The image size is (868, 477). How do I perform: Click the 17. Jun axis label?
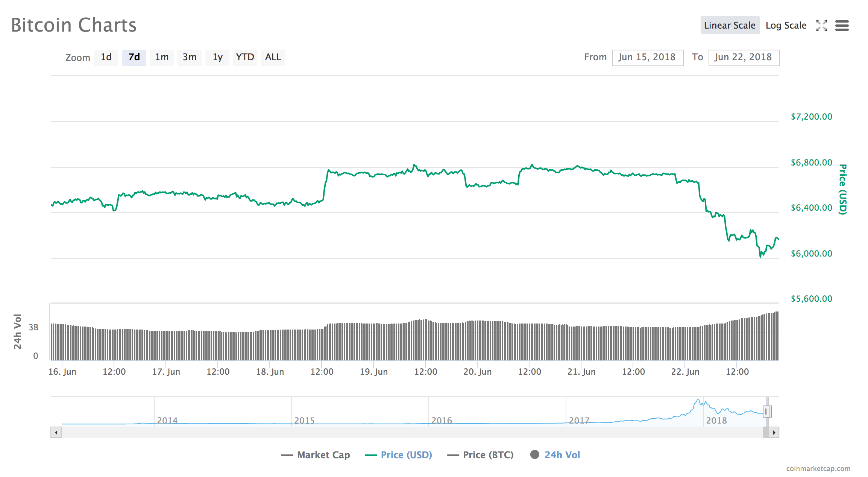point(166,372)
